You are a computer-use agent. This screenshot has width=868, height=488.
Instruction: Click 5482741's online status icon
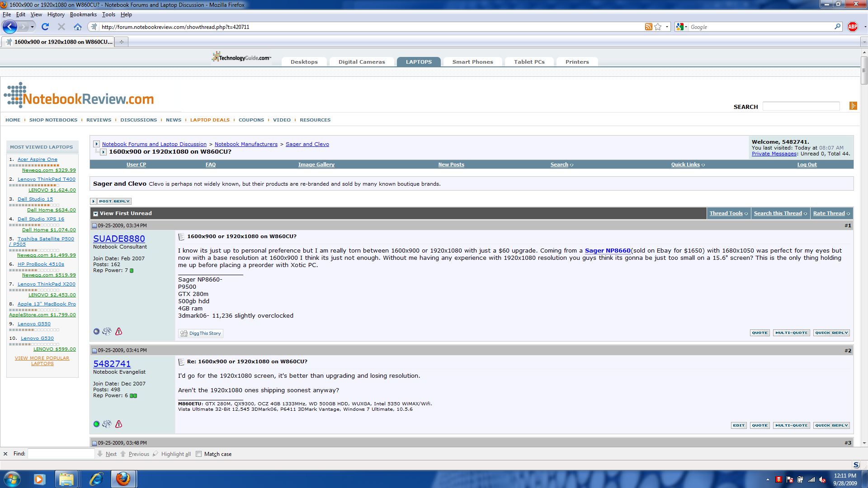pyautogui.click(x=96, y=424)
